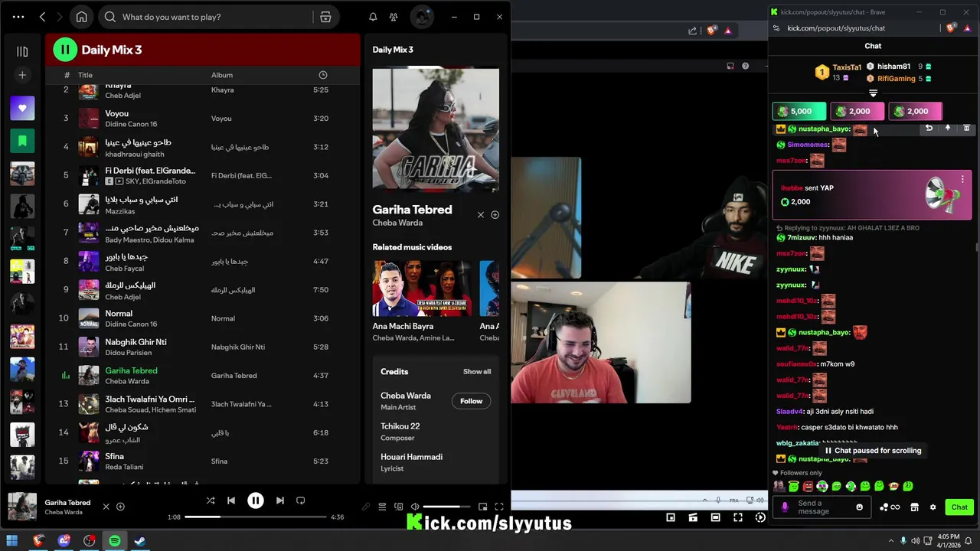Send message with green Chat button
The height and width of the screenshot is (551, 980).
tap(959, 507)
